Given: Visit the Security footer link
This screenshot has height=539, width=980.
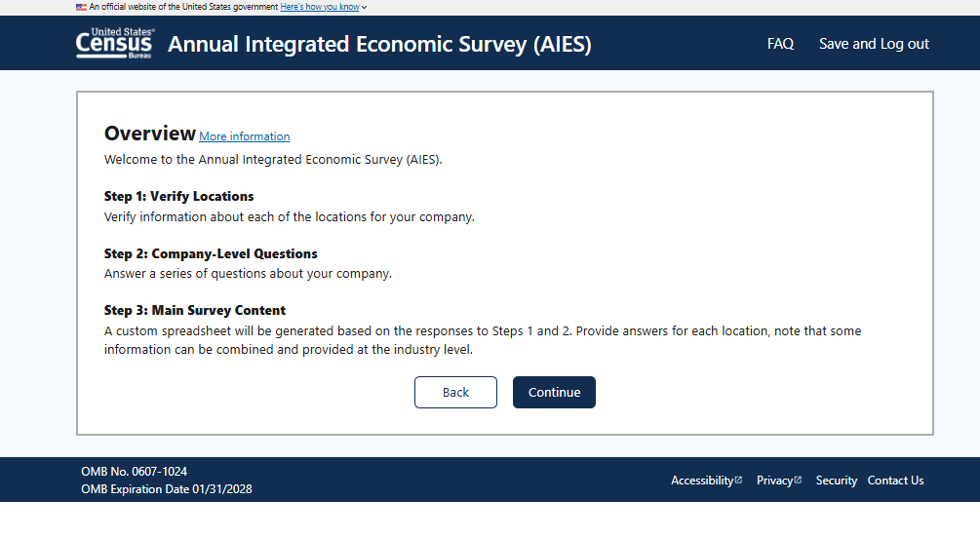Looking at the screenshot, I should tap(837, 481).
